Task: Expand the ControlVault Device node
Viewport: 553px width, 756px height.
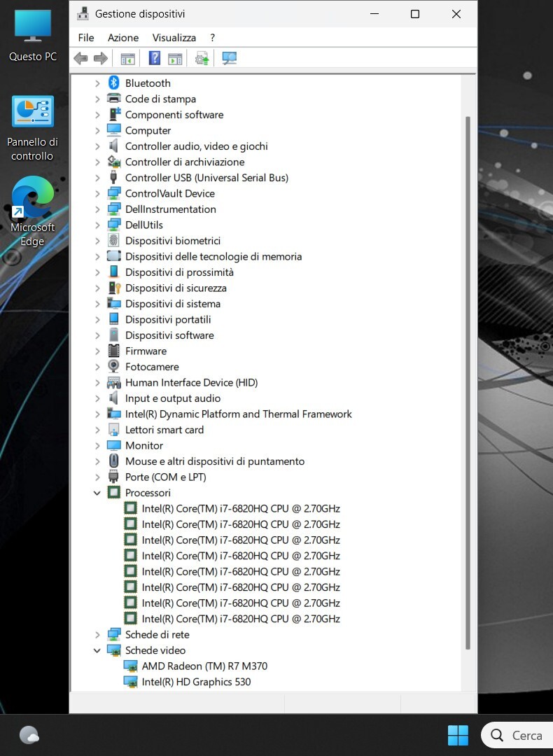Action: (97, 194)
